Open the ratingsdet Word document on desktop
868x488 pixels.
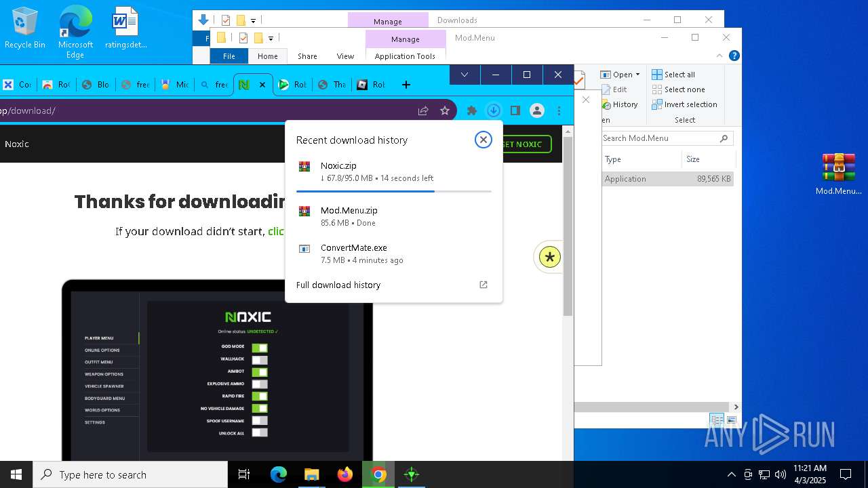125,28
